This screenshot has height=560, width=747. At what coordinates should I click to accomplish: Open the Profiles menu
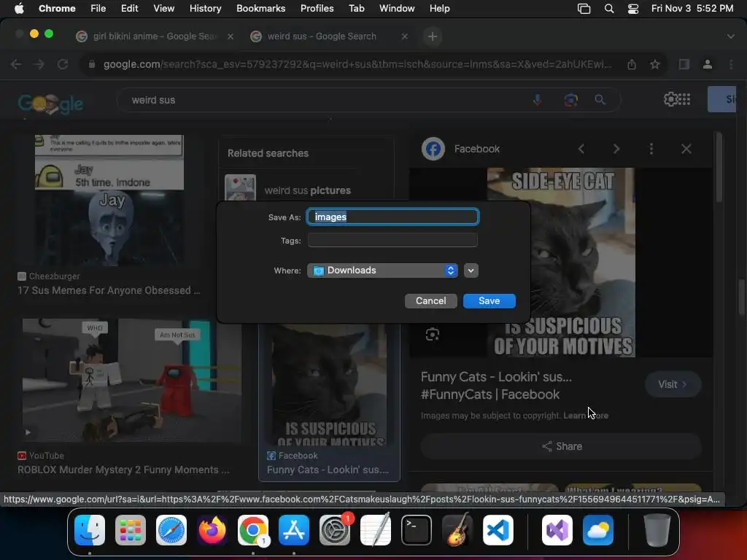[317, 8]
